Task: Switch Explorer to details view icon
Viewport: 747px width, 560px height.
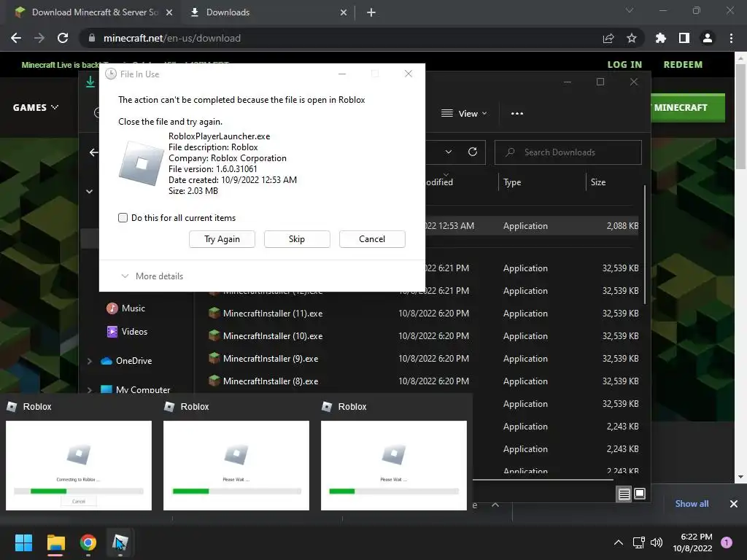Action: (x=624, y=494)
